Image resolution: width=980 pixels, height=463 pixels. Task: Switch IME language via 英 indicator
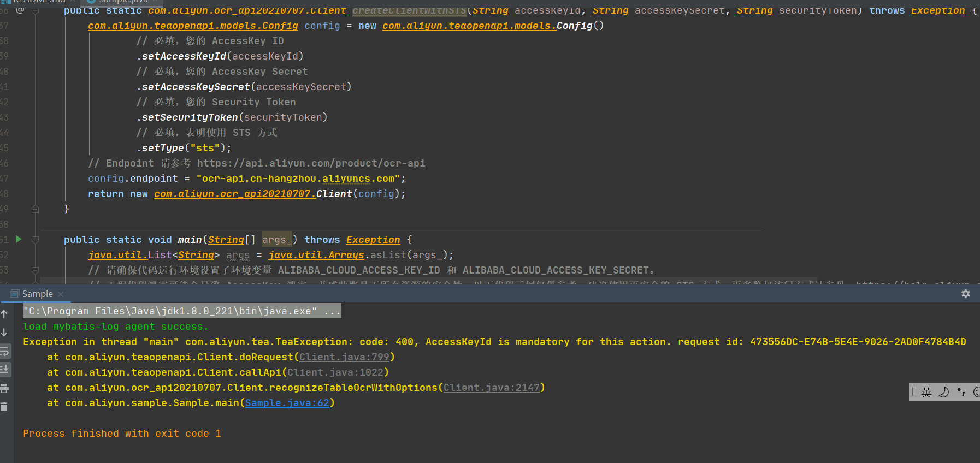(x=926, y=392)
